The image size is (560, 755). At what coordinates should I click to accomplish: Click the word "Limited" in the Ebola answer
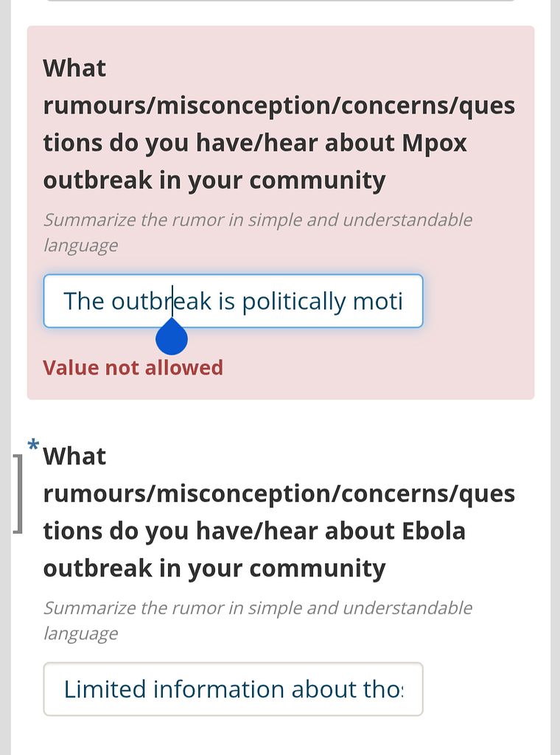pos(105,689)
